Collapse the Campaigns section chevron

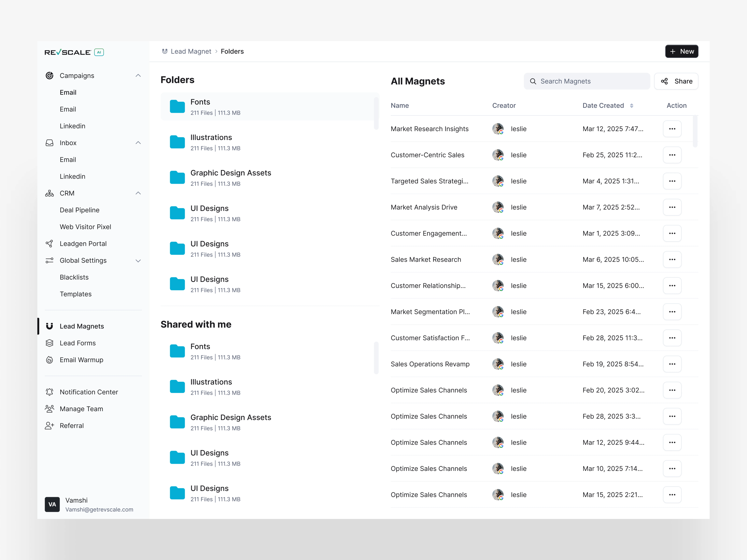tap(138, 76)
